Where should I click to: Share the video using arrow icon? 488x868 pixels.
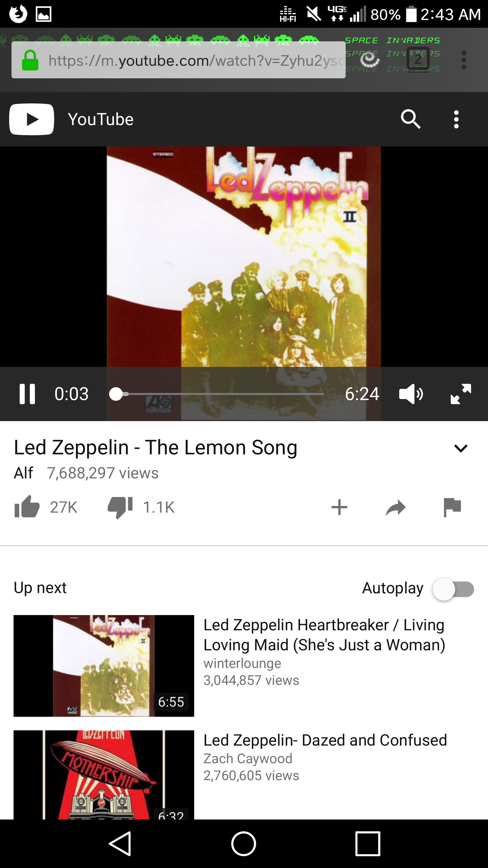tap(395, 508)
